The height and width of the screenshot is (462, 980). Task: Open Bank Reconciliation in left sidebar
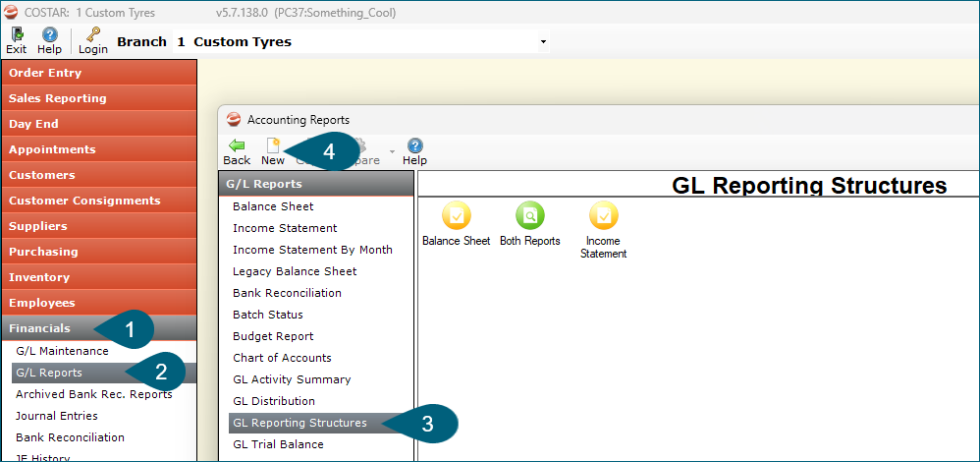pos(70,437)
